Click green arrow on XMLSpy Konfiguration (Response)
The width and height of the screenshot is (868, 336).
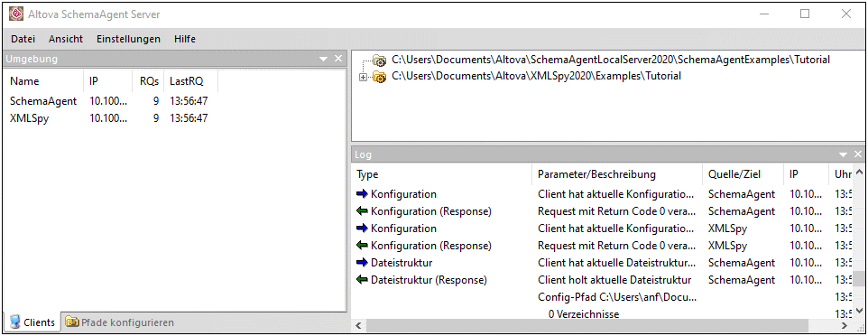[x=362, y=246]
